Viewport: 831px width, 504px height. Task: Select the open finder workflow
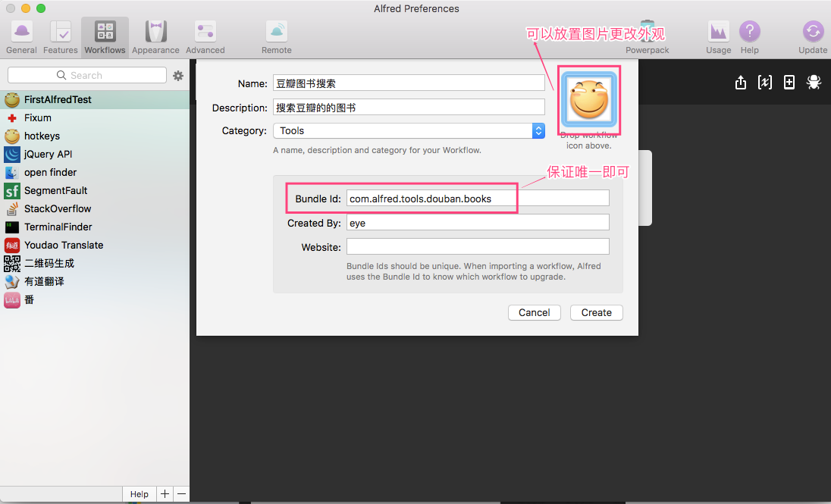(95, 172)
